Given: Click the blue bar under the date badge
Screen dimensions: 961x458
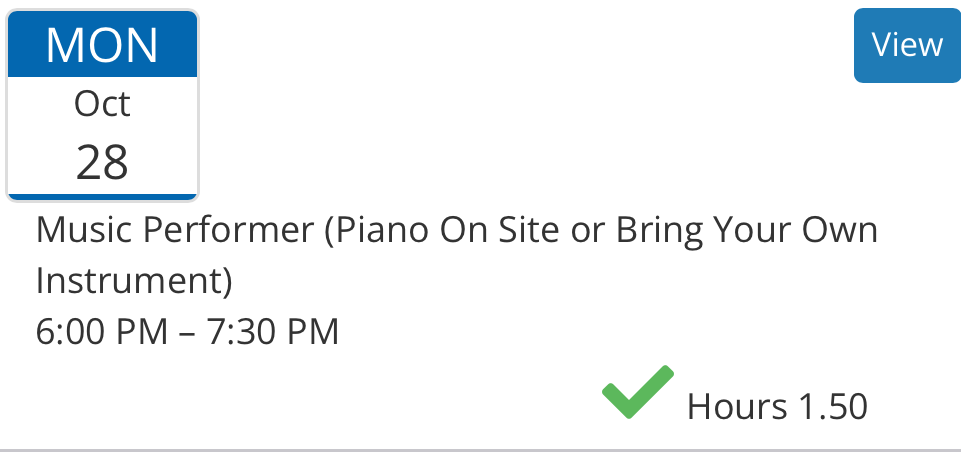Looking at the screenshot, I should (x=103, y=196).
